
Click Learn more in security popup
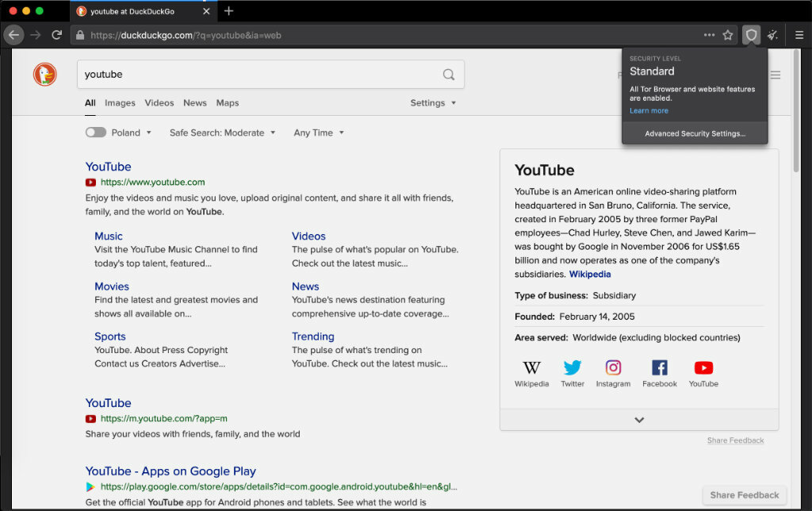[x=649, y=110]
